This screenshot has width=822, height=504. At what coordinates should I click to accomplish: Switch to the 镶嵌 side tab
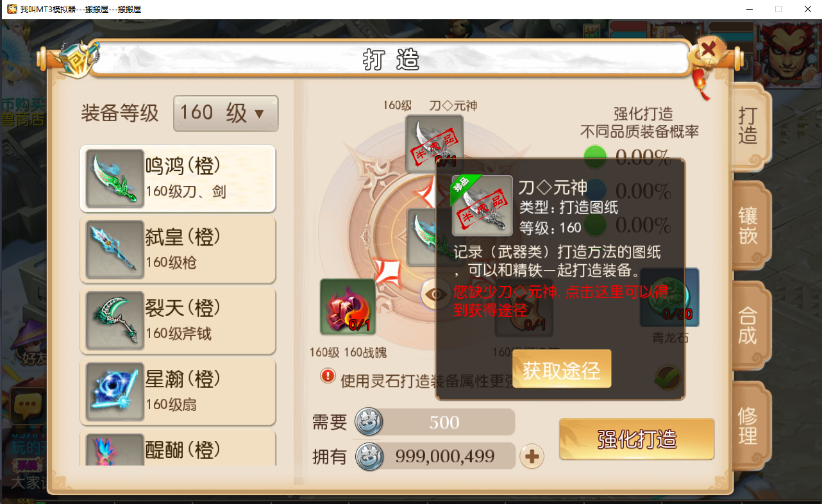pyautogui.click(x=748, y=224)
